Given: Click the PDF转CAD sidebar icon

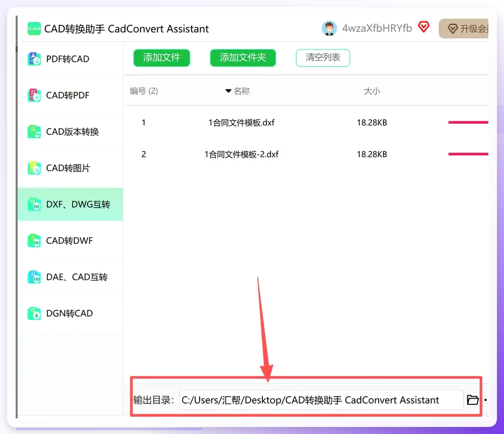Looking at the screenshot, I should pyautogui.click(x=34, y=59).
